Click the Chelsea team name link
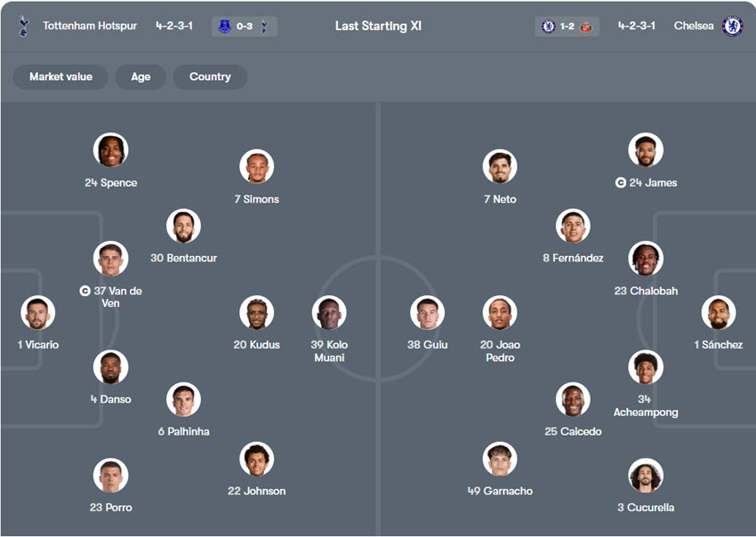 pos(694,26)
